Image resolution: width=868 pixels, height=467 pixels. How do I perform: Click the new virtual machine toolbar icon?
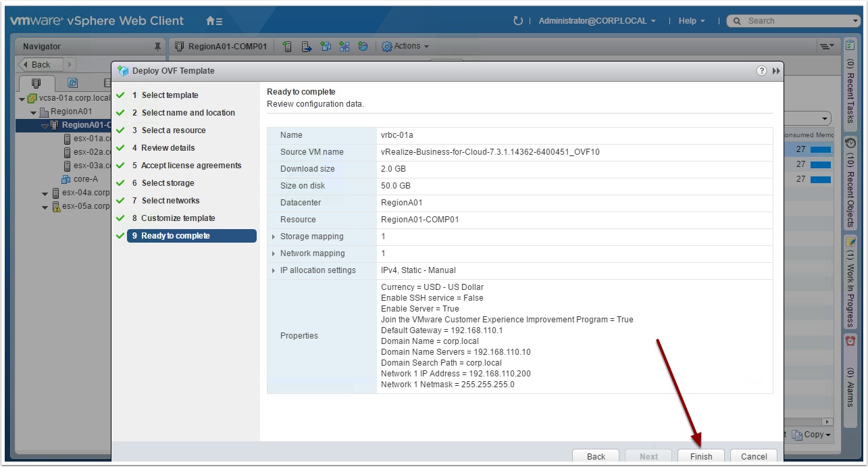pyautogui.click(x=326, y=47)
